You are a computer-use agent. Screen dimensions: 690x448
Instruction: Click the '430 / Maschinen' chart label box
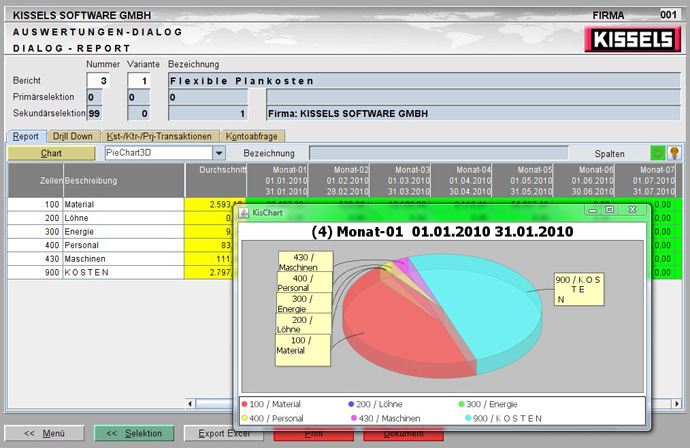(x=305, y=261)
